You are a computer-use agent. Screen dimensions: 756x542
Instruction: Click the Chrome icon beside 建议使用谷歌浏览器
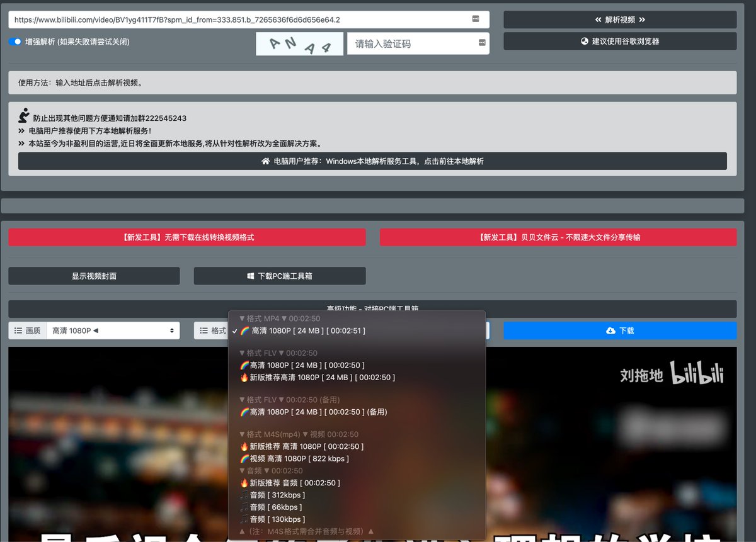coord(585,41)
